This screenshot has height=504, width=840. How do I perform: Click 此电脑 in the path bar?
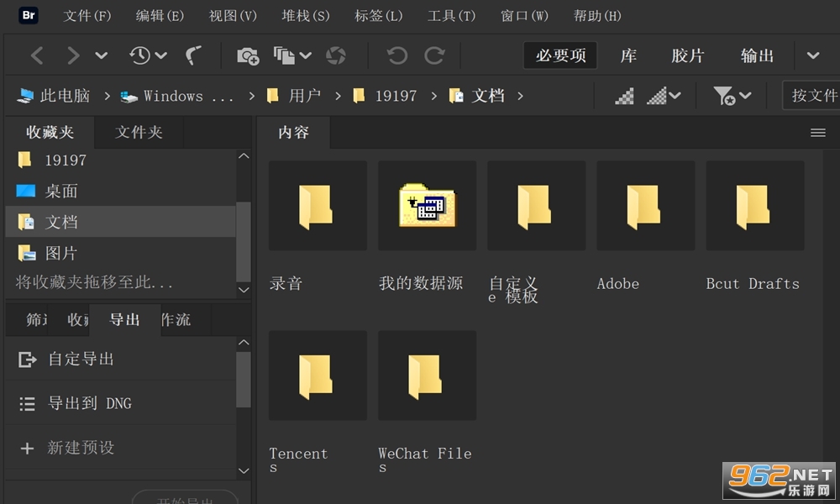54,96
